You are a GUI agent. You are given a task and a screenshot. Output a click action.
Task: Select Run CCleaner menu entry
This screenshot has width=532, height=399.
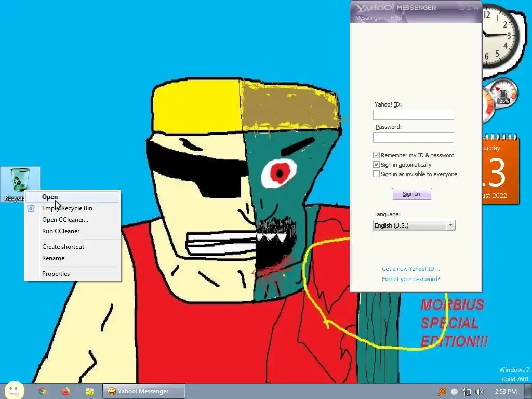(x=73, y=231)
